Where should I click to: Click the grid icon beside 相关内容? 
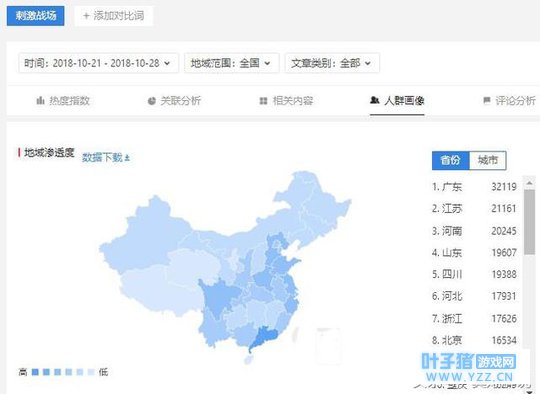coord(263,101)
